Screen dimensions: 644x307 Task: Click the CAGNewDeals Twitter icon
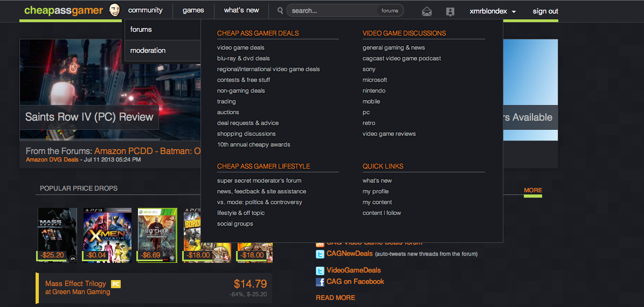pyautogui.click(x=320, y=254)
